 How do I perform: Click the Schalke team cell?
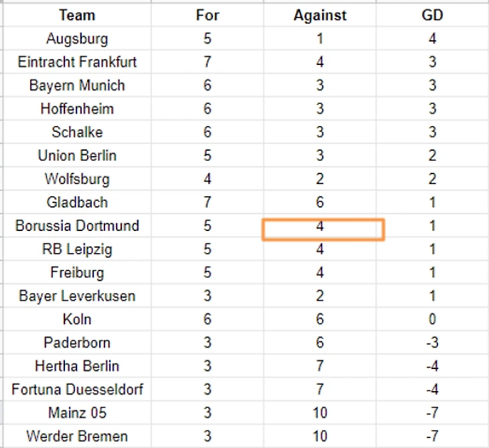pyautogui.click(x=77, y=132)
